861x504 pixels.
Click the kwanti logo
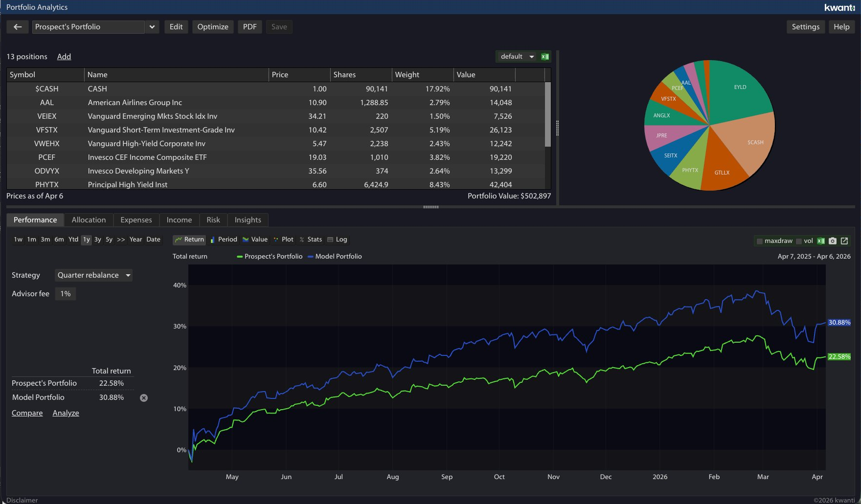(x=839, y=7)
